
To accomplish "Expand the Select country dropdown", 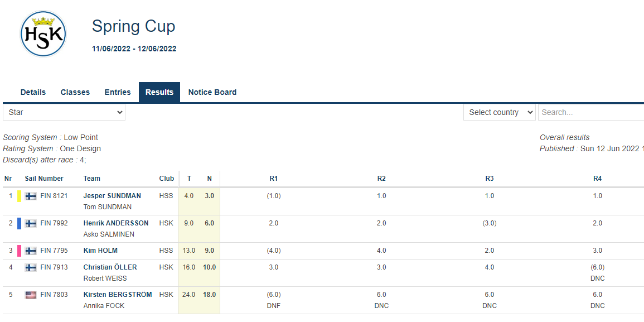I will pyautogui.click(x=499, y=112).
